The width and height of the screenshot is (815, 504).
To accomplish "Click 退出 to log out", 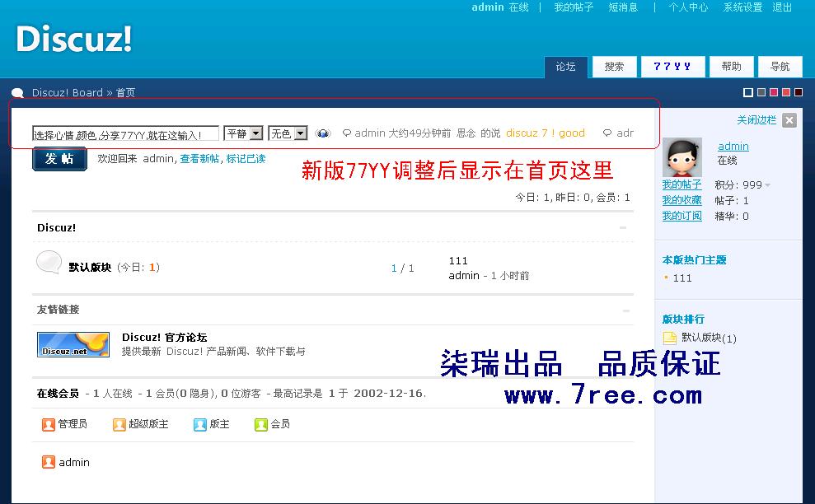I will click(782, 7).
